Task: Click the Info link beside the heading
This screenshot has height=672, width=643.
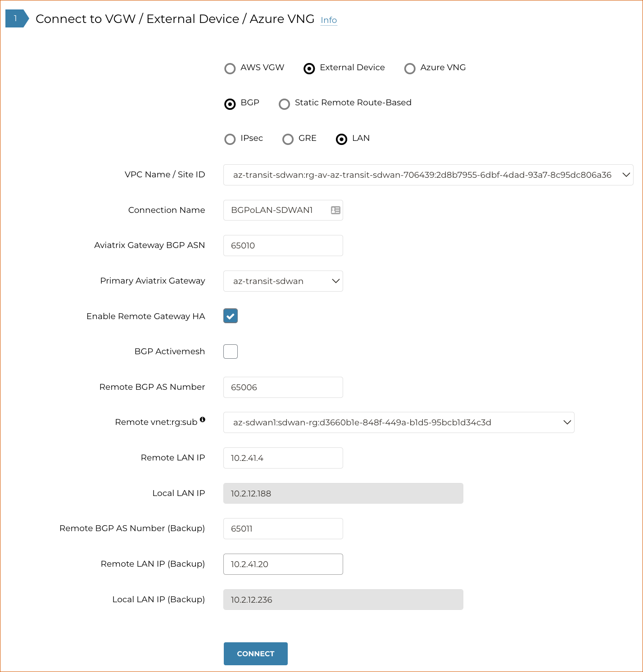Action: [328, 20]
